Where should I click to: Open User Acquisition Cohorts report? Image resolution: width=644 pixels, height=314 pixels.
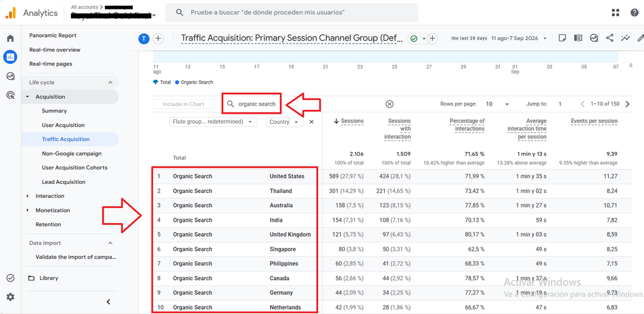tap(74, 168)
